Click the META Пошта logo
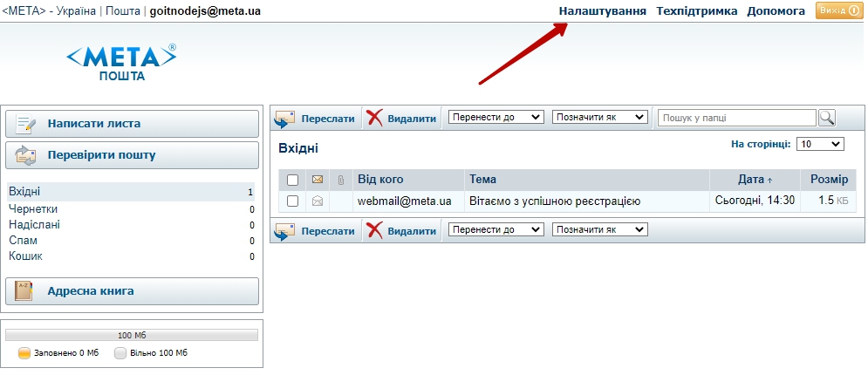 (x=122, y=63)
